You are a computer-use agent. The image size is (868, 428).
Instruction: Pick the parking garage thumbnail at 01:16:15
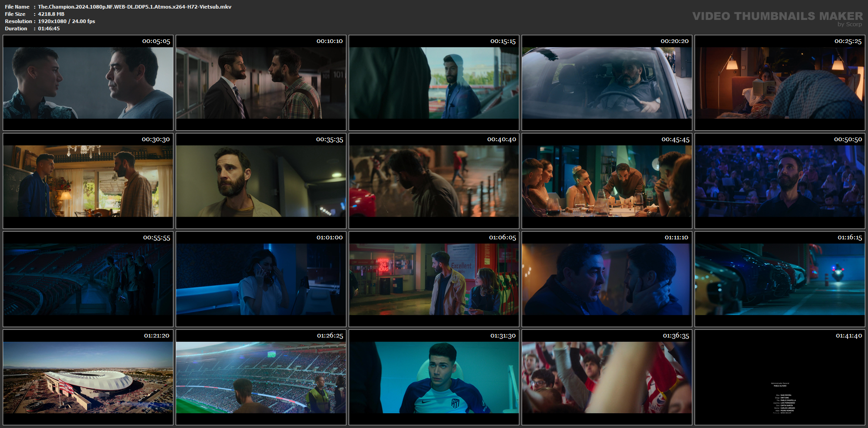[x=780, y=279]
